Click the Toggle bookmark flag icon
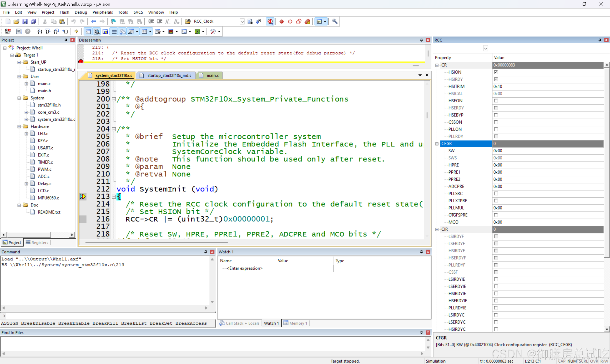This screenshot has width=610, height=364. 113,21
